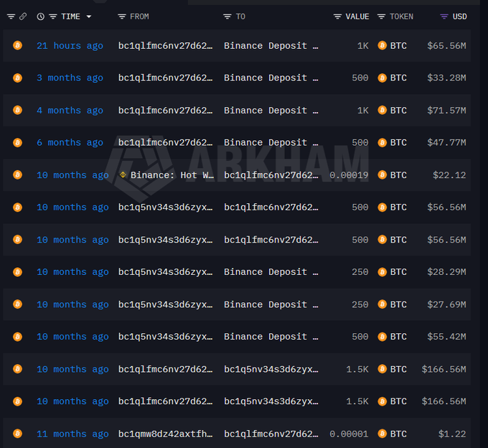The height and width of the screenshot is (448, 488).
Task: Click the Bitcoin chain icon in the $71.57M row
Action: 17,111
